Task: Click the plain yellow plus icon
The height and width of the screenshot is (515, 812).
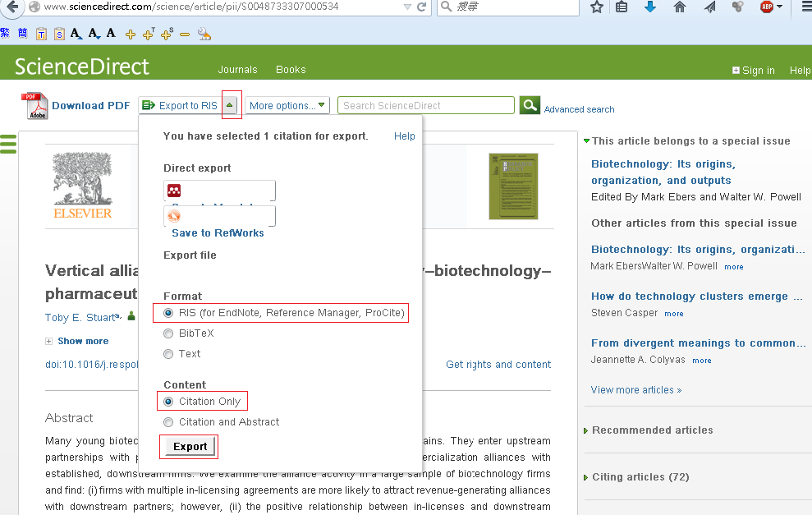Action: point(131,34)
